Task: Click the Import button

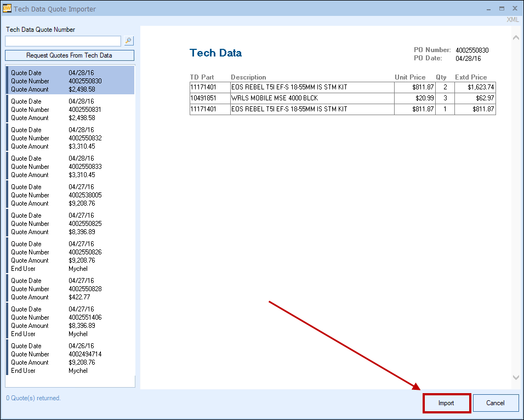Action: (x=447, y=403)
